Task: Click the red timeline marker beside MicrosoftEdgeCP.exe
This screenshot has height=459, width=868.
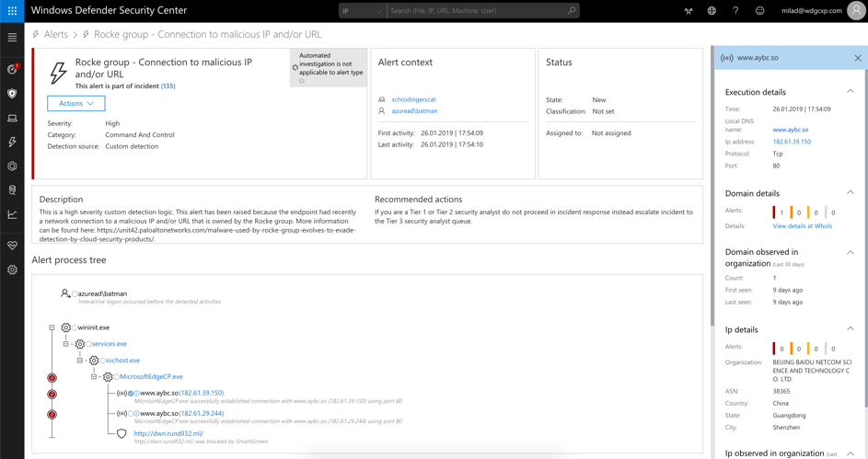Action: pyautogui.click(x=52, y=378)
